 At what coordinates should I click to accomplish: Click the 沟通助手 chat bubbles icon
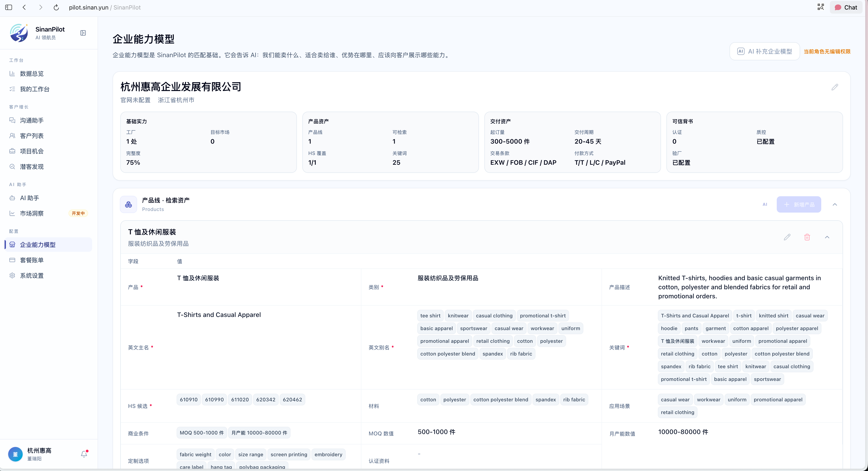pos(12,120)
